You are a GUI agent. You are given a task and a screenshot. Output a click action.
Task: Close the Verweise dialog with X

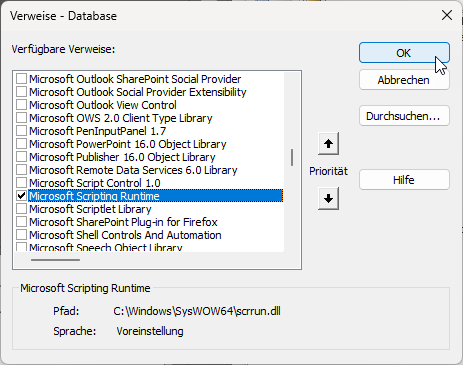[447, 15]
